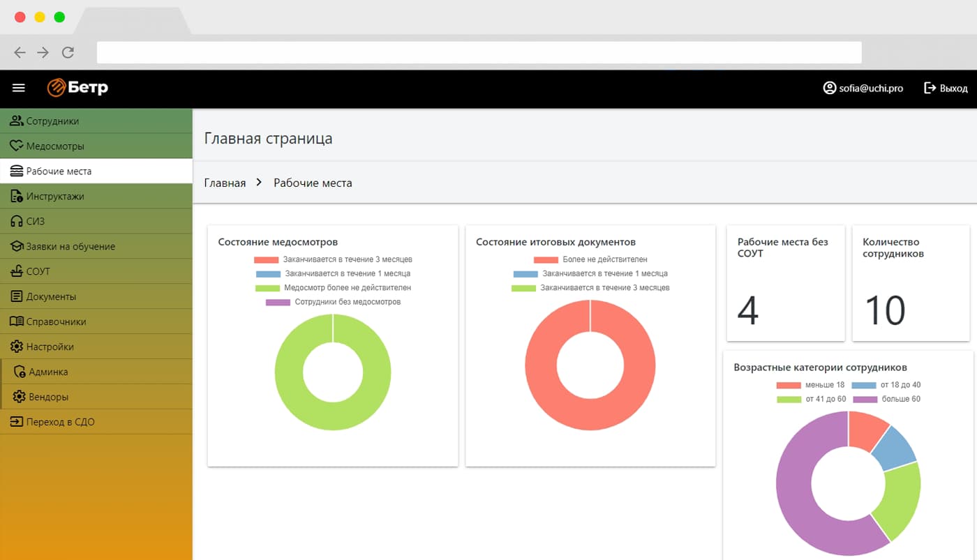Click the Возрастные категории сотрудников title
Screen dimensions: 977x560
click(820, 368)
